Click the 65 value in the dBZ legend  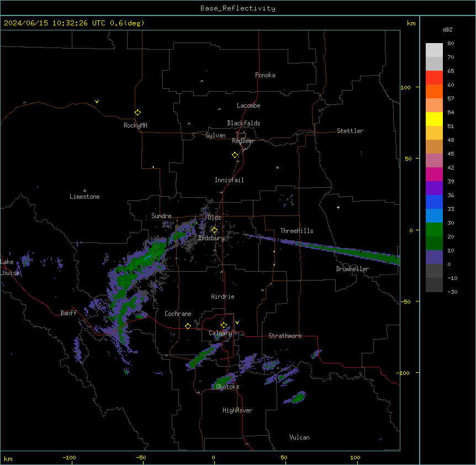[451, 71]
